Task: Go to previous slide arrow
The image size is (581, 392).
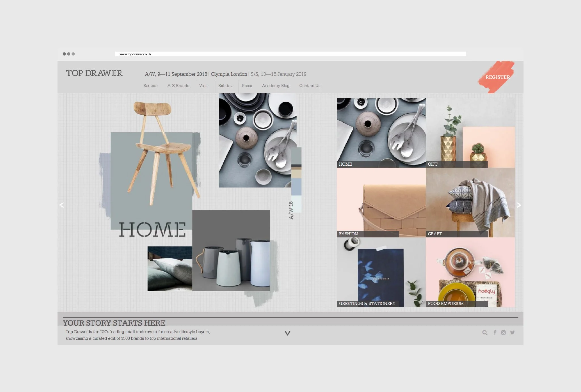Action: click(61, 205)
